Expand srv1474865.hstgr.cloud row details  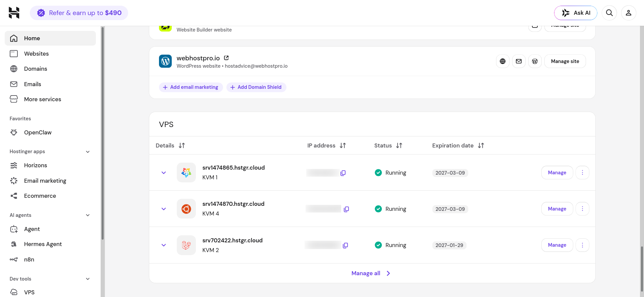164,173
